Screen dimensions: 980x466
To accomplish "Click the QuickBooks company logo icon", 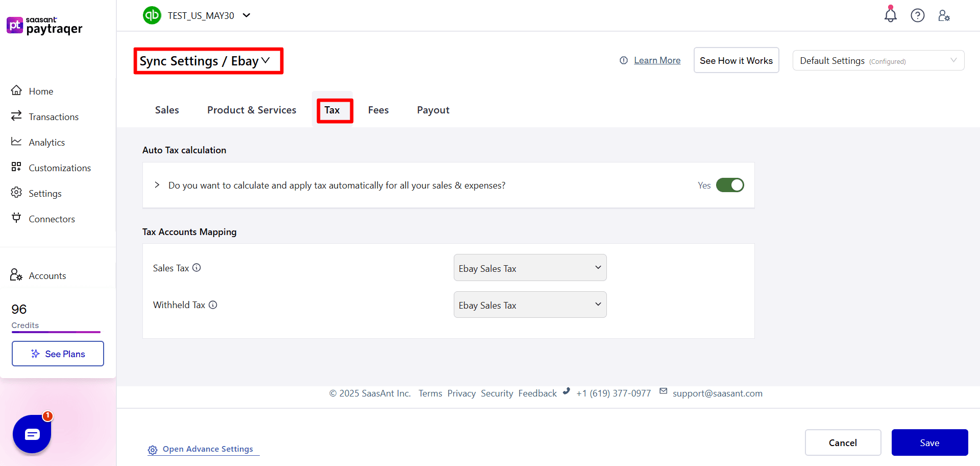I will pos(152,15).
